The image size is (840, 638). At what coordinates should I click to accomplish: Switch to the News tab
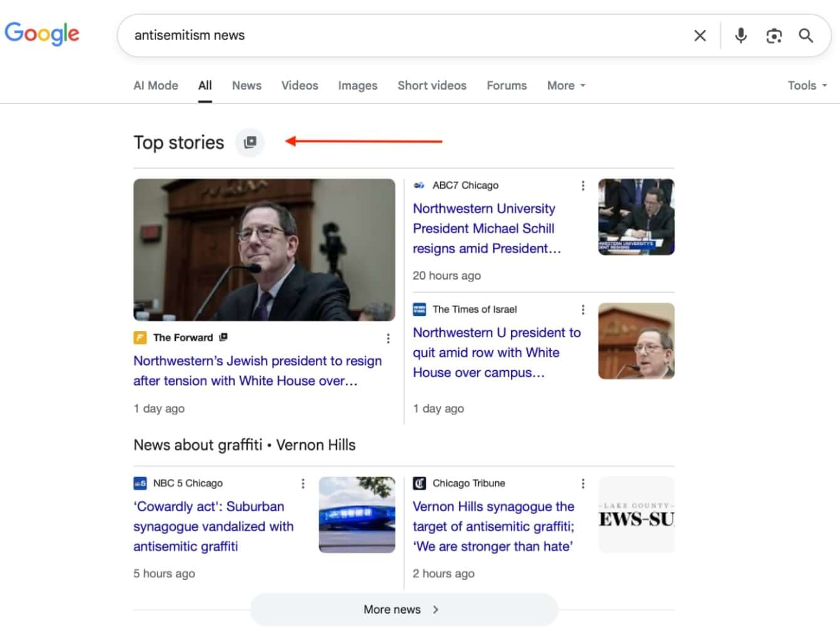[246, 86]
